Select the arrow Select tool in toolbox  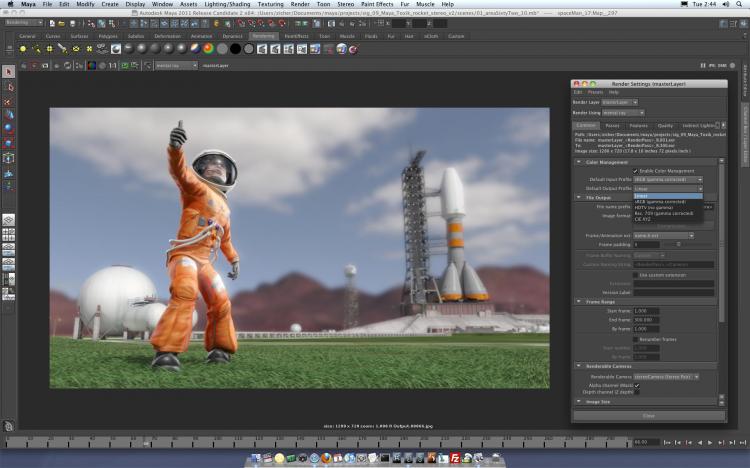[x=8, y=72]
